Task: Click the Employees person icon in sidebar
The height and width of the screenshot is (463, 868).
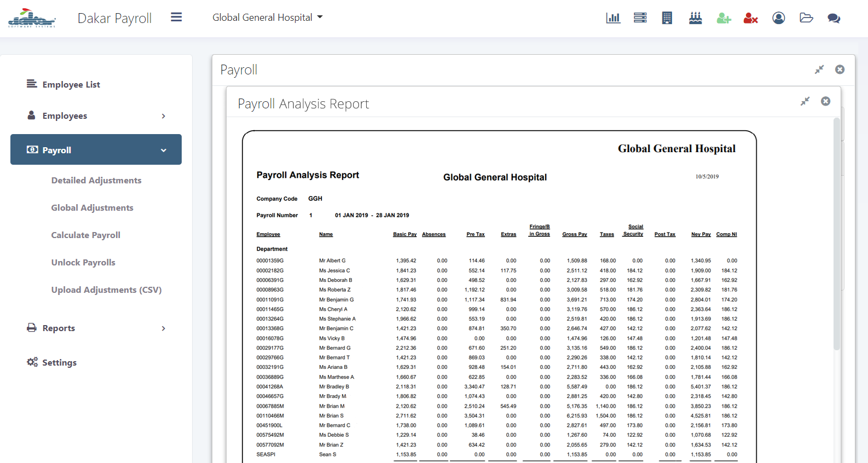Action: click(32, 115)
